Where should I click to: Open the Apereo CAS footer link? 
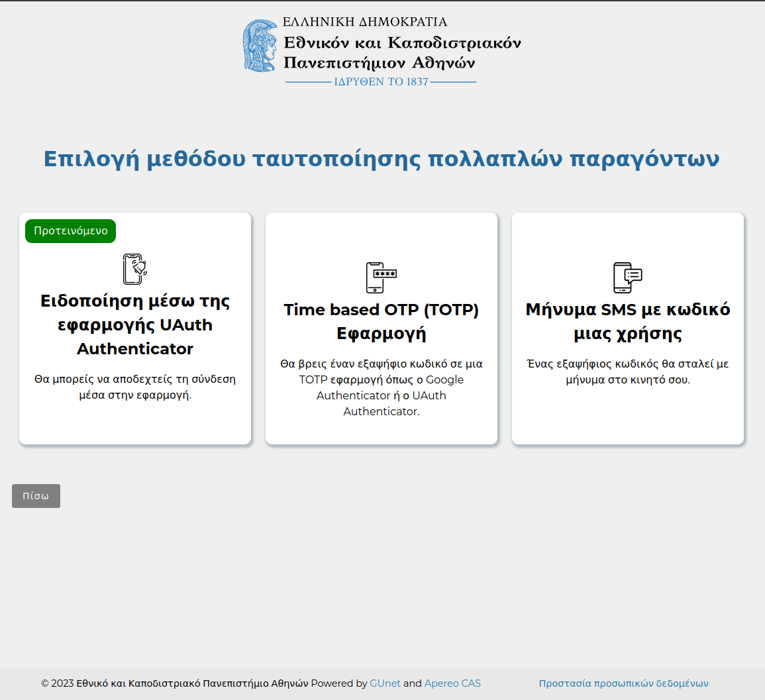[452, 683]
